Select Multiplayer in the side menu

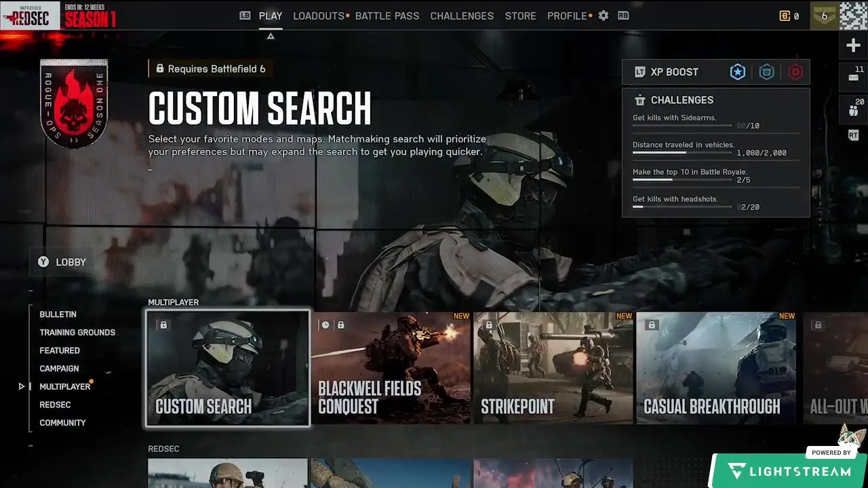[x=65, y=386]
